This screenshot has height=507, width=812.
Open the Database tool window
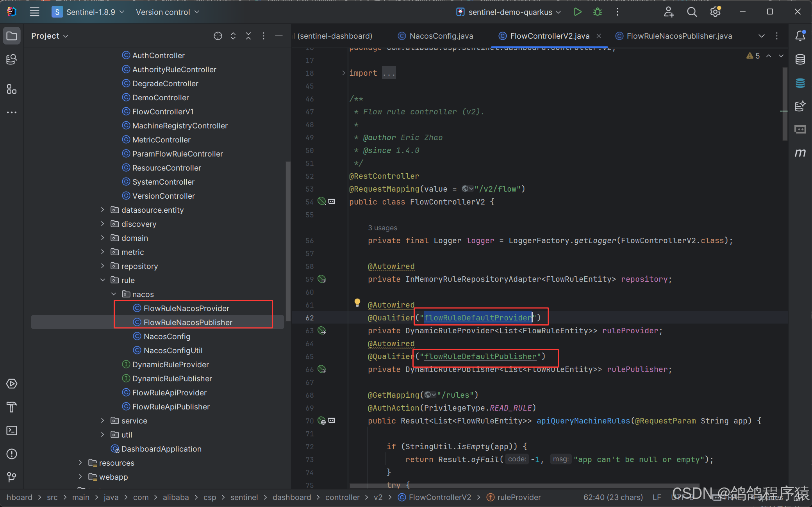click(800, 59)
